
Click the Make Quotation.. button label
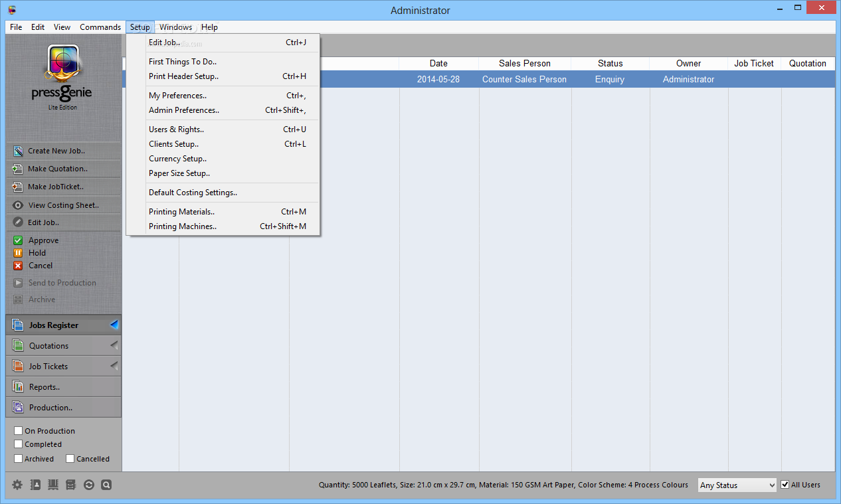58,169
